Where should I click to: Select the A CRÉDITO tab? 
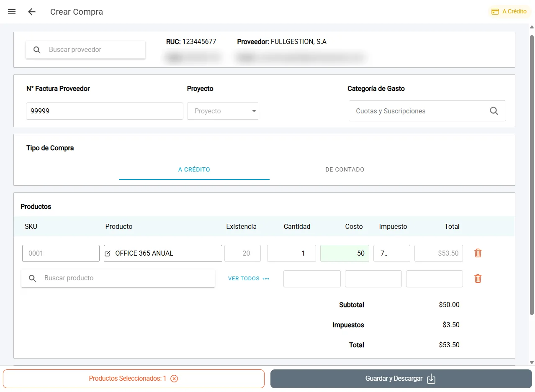click(194, 169)
